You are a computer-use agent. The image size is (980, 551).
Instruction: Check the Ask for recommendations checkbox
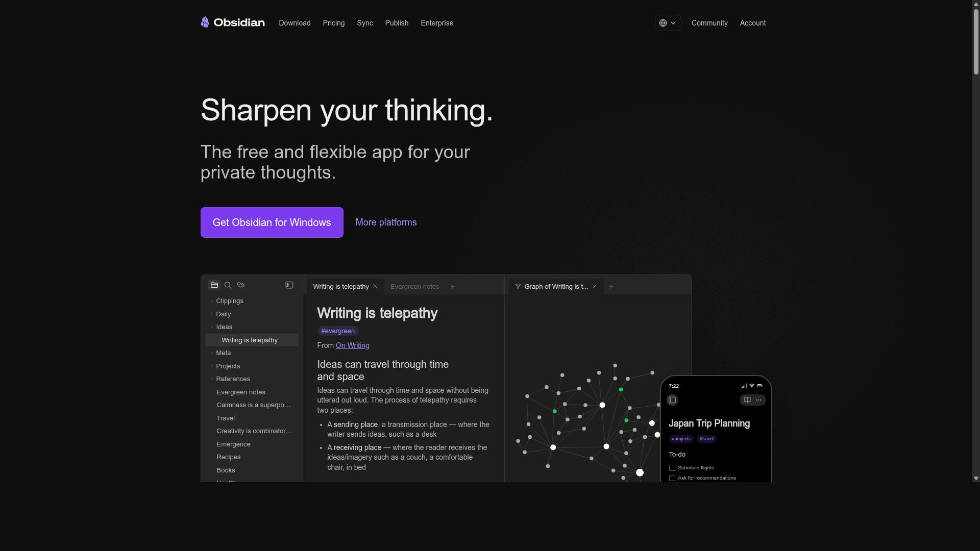coord(672,478)
